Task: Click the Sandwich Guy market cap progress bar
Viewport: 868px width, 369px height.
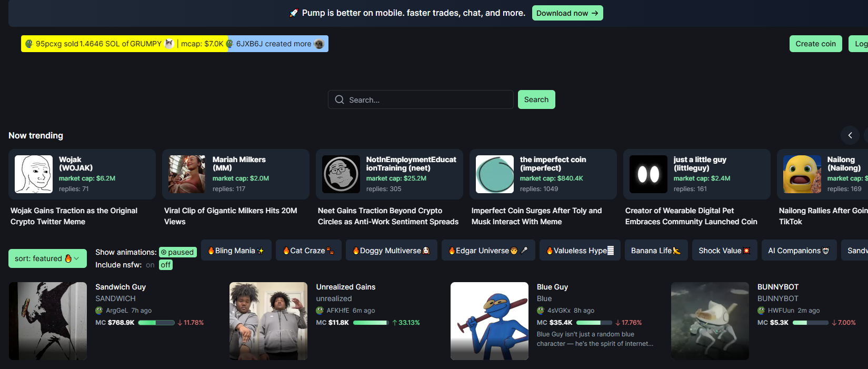Action: click(156, 323)
